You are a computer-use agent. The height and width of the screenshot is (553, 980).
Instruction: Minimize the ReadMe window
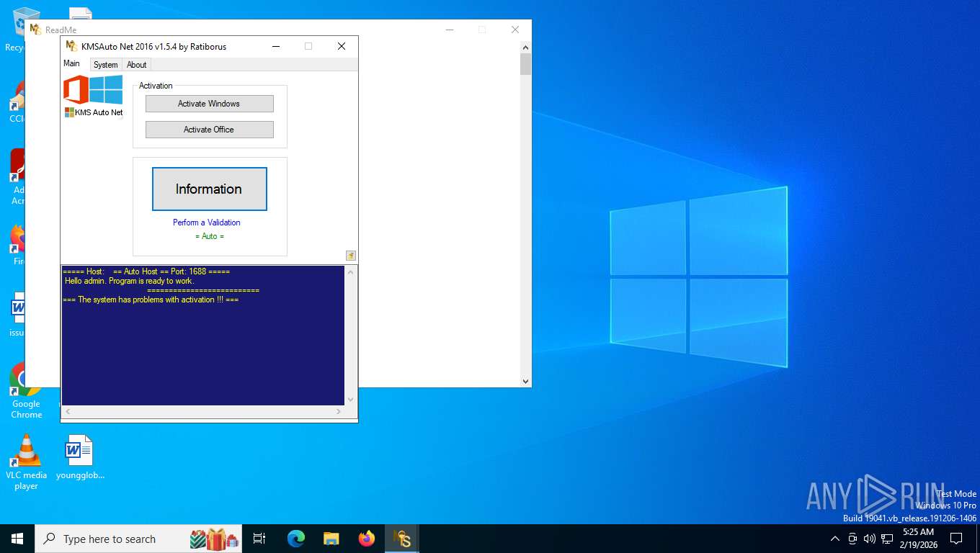[x=450, y=30]
